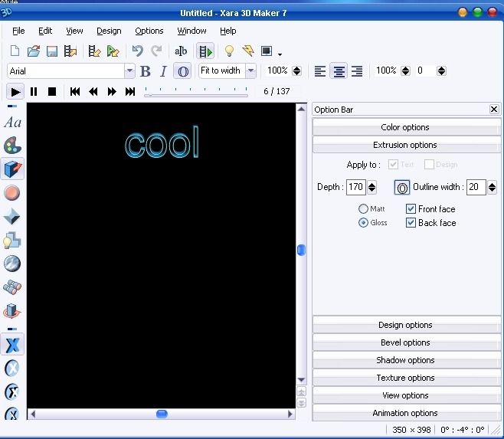The height and width of the screenshot is (439, 504).
Task: Pause the animation
Action: [x=34, y=92]
